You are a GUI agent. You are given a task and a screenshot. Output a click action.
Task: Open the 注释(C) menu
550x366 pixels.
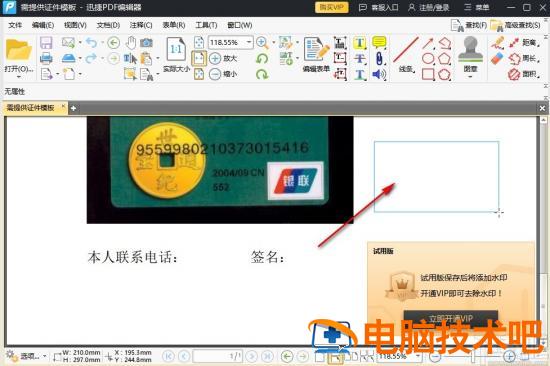(x=141, y=25)
